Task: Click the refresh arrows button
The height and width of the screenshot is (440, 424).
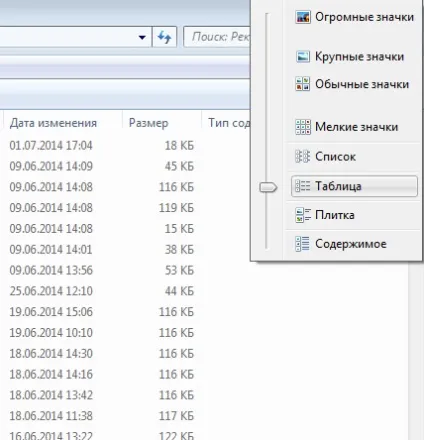Action: point(164,37)
